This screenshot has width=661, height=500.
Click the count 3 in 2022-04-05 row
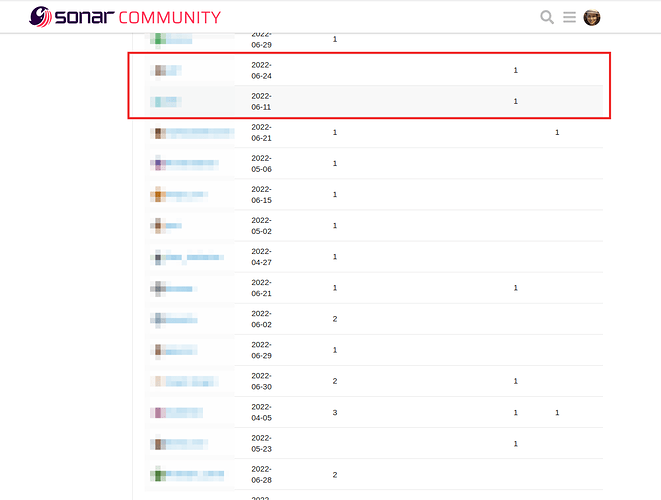tap(335, 413)
